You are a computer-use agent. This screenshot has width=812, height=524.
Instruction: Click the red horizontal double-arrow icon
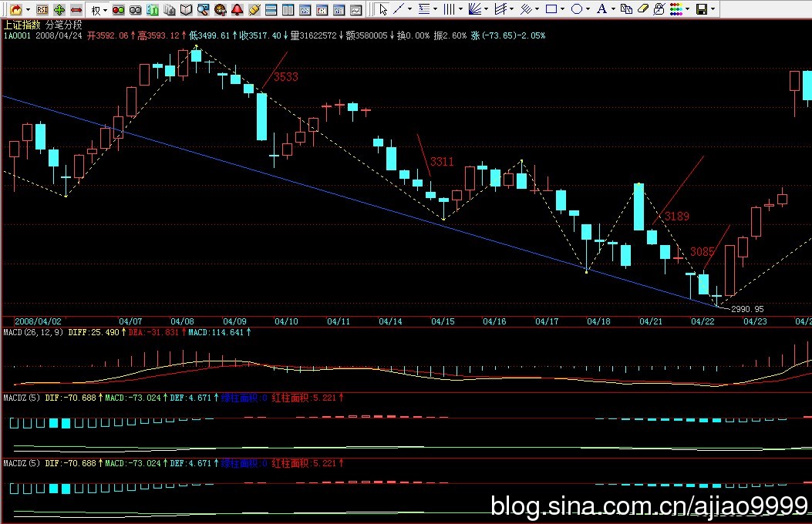click(76, 9)
